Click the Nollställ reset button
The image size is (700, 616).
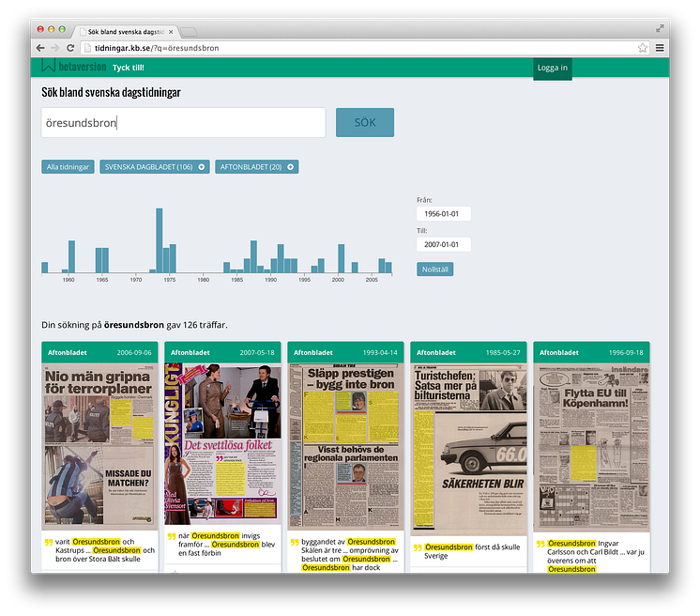[434, 269]
